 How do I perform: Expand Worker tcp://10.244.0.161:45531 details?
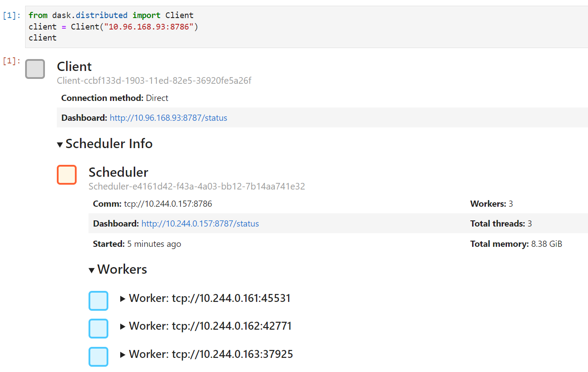click(123, 298)
